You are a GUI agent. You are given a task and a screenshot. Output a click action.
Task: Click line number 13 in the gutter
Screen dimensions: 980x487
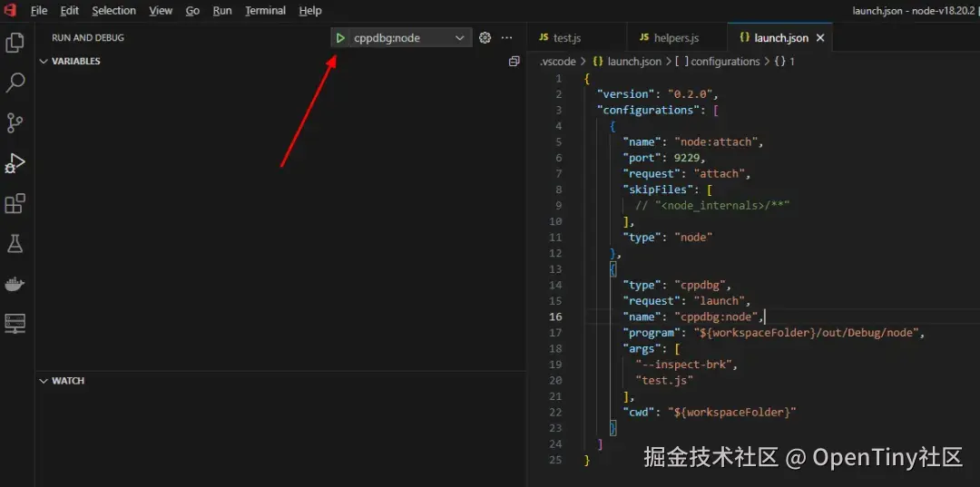point(555,269)
